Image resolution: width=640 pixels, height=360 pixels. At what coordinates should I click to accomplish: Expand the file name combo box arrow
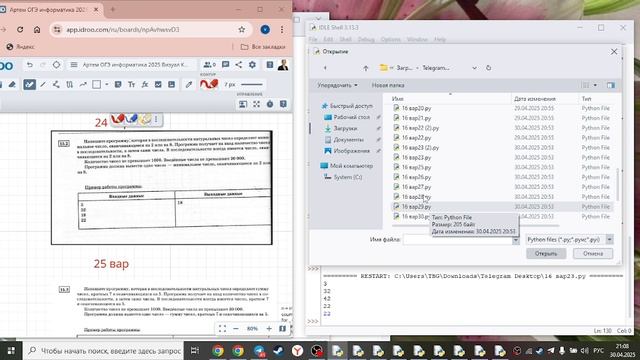click(x=516, y=240)
